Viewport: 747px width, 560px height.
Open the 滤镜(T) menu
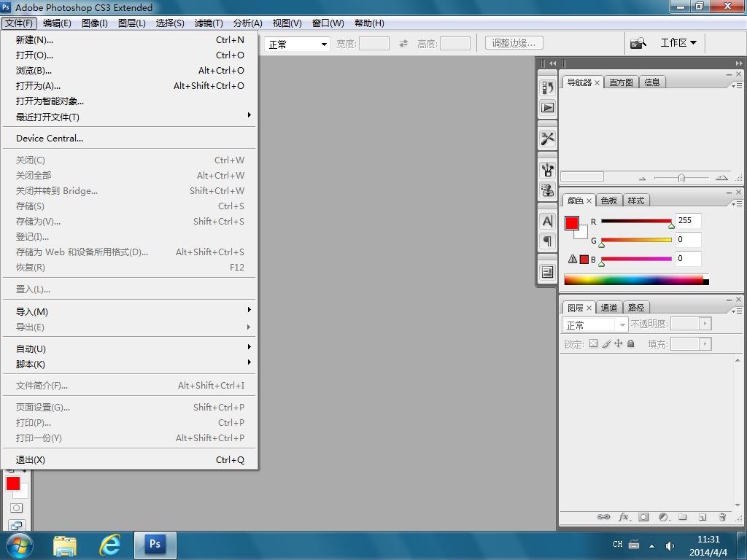coord(208,23)
